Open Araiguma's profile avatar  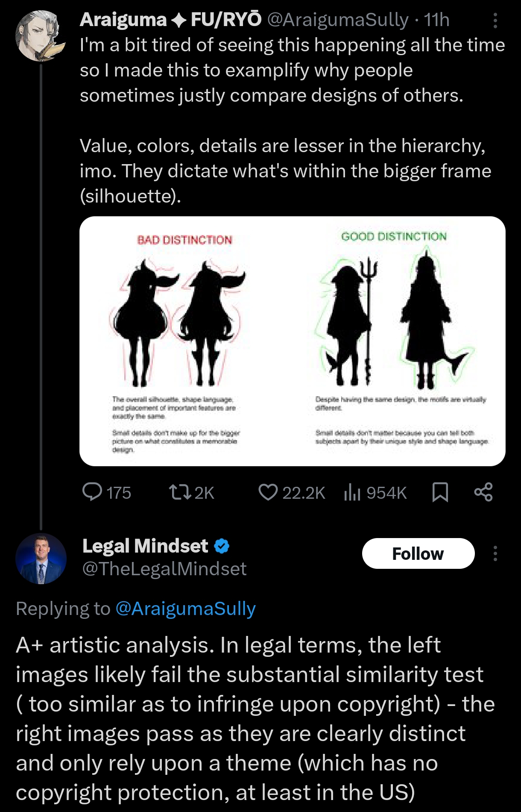(41, 36)
